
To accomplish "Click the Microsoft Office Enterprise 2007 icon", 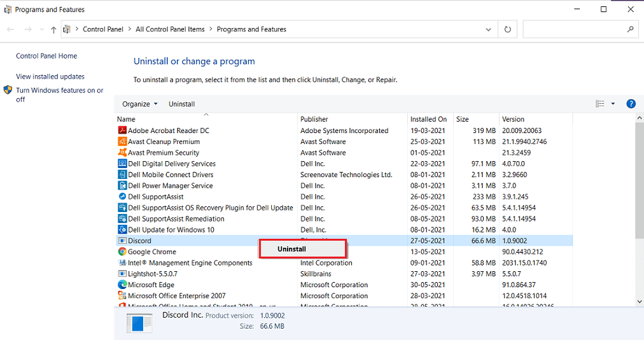I will [122, 295].
